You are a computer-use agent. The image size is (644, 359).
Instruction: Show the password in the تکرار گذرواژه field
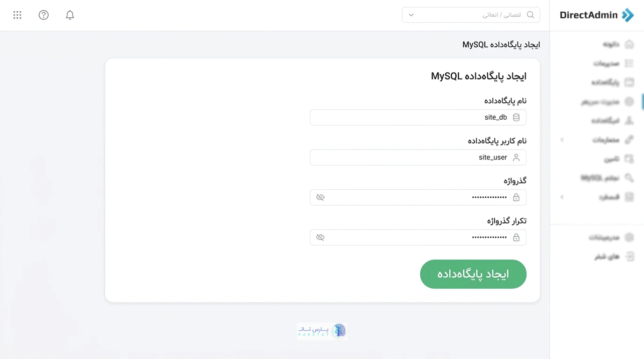[x=320, y=237]
